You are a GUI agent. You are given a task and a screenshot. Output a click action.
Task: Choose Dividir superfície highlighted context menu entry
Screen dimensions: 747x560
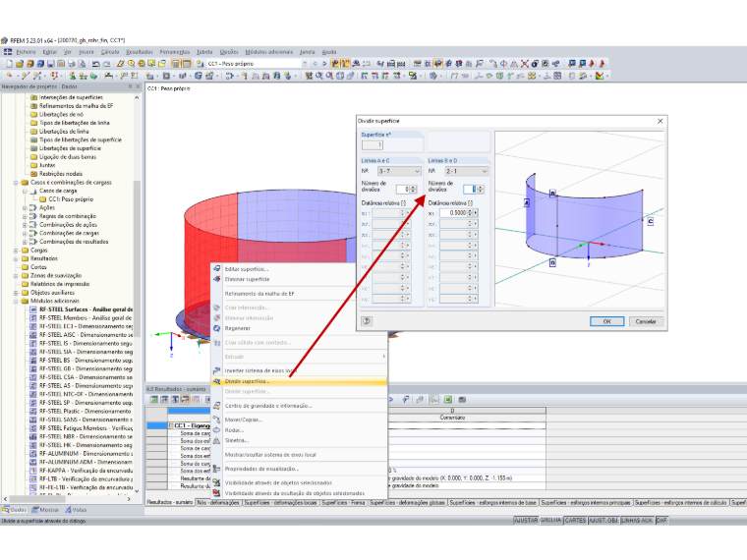click(299, 381)
